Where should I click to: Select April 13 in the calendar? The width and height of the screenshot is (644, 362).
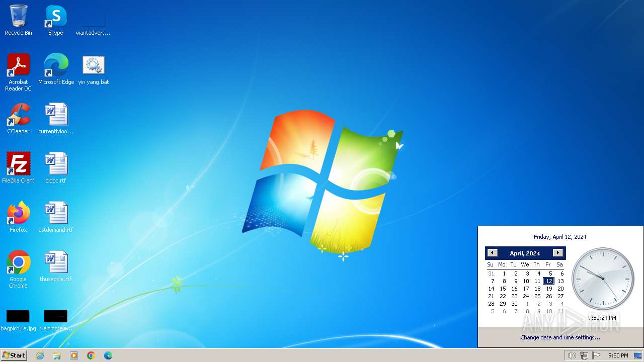[x=560, y=281]
